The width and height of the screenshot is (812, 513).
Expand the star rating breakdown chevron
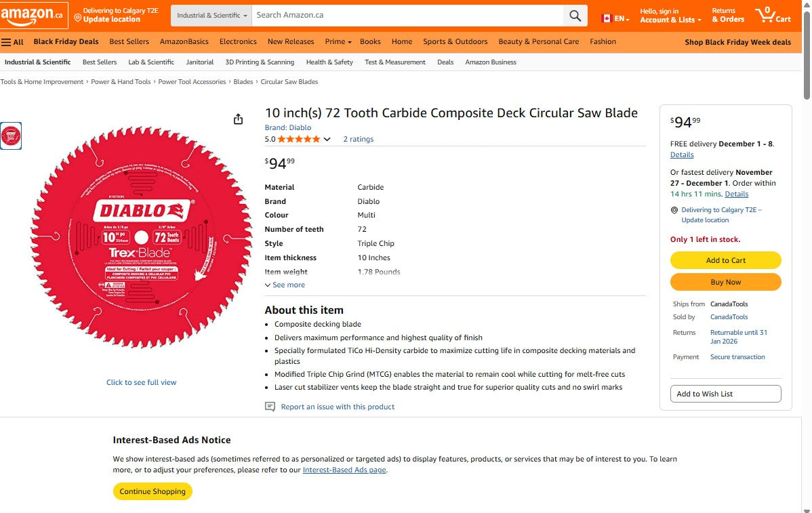click(327, 139)
